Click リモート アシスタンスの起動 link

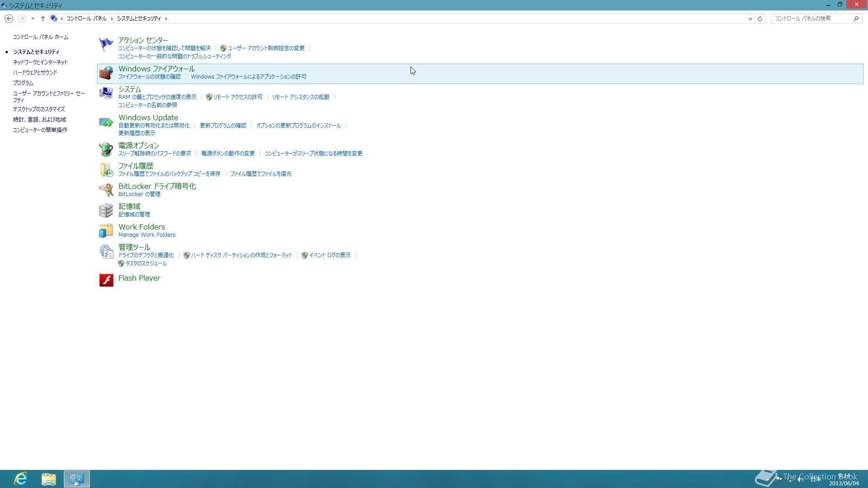[301, 97]
